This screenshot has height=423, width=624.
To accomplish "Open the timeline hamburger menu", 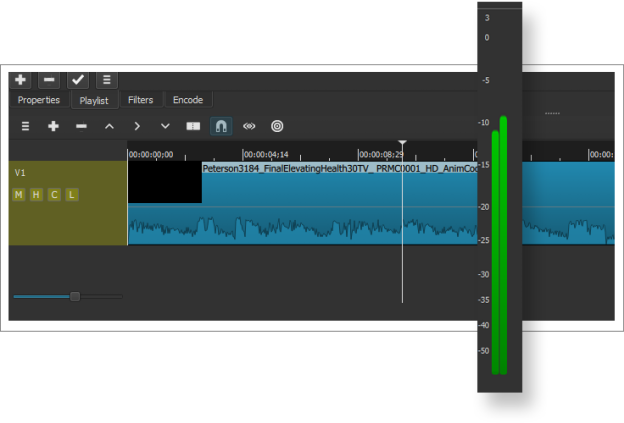I will click(x=26, y=126).
